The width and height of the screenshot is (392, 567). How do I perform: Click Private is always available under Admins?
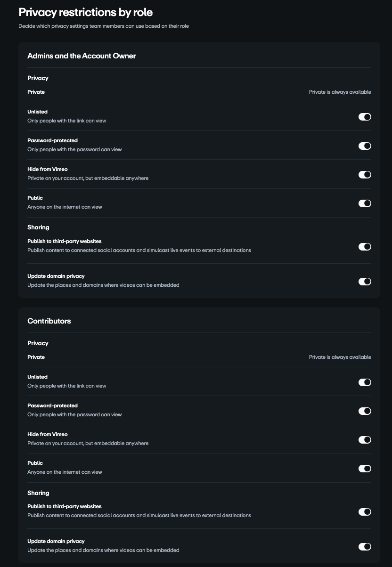[340, 92]
